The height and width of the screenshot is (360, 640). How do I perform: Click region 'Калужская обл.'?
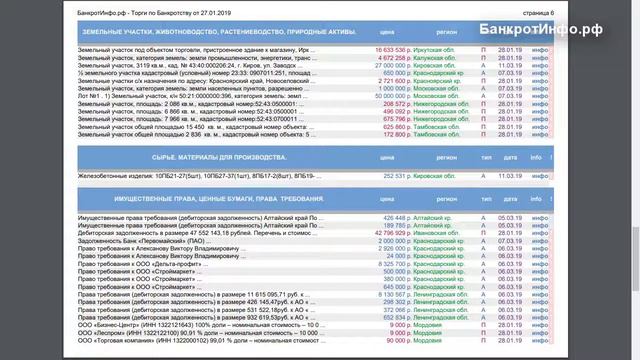pos(434,58)
